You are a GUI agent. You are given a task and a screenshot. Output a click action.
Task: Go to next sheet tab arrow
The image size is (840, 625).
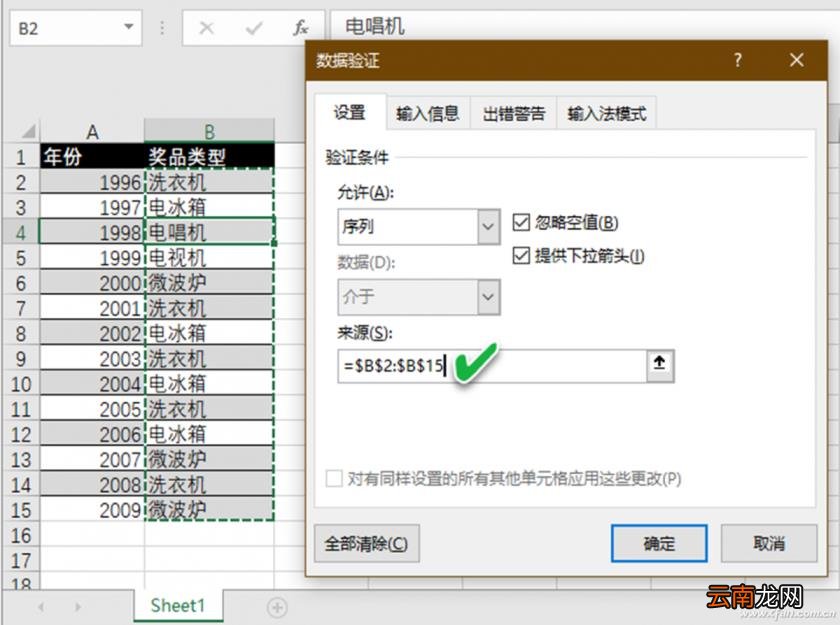tap(78, 607)
